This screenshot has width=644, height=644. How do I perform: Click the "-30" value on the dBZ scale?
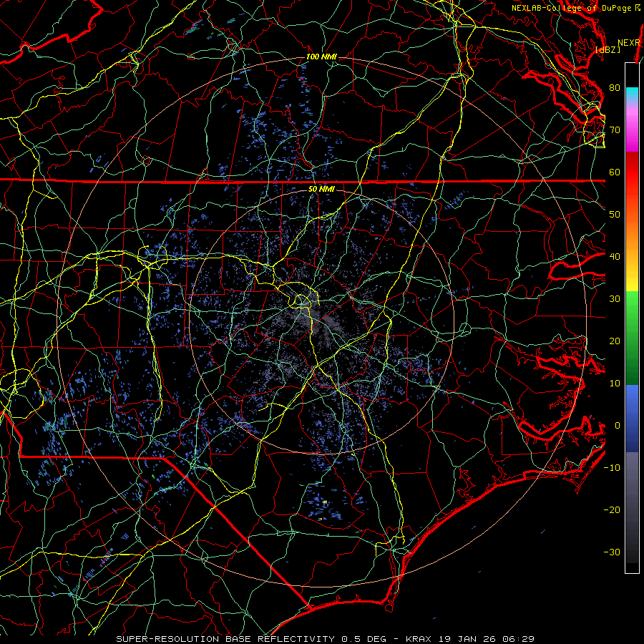[x=612, y=552]
